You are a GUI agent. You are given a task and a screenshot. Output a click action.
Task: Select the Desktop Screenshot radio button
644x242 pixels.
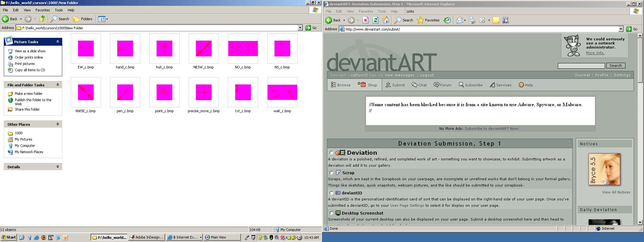331,213
